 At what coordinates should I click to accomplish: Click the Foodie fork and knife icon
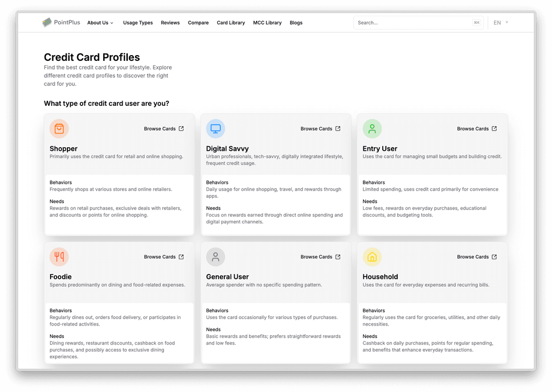(59, 257)
